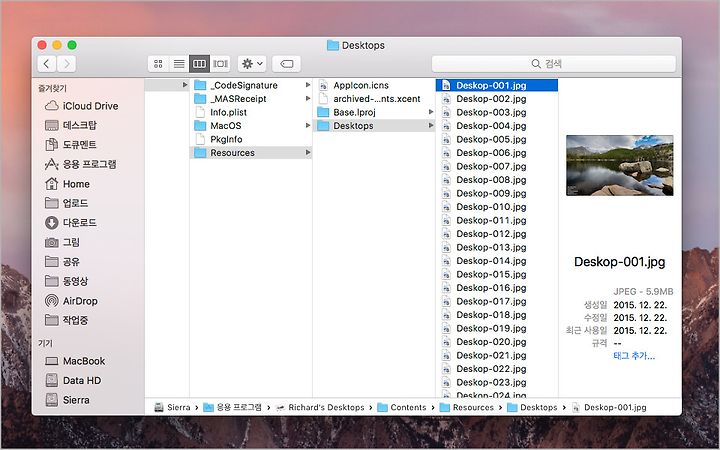Select Deskop-009.jpg
The width and height of the screenshot is (720, 450).
tap(497, 193)
